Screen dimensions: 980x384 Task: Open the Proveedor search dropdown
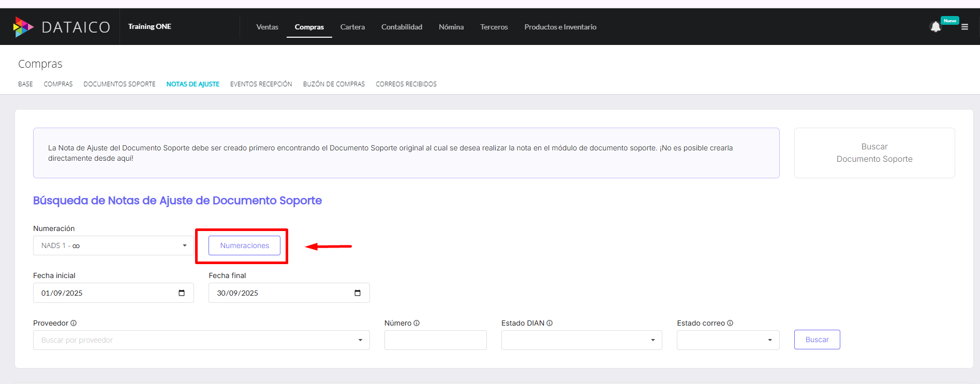click(x=201, y=340)
